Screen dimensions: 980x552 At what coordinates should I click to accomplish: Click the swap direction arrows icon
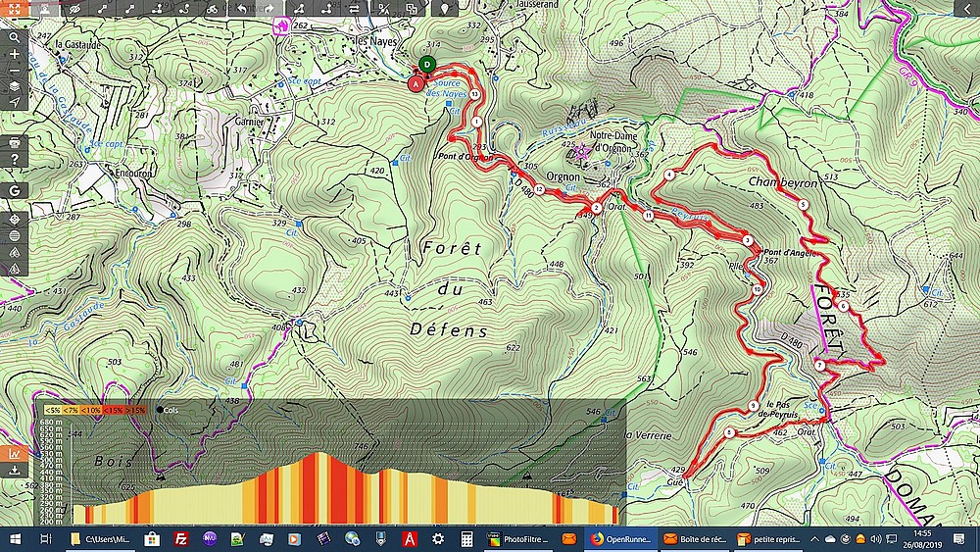355,8
